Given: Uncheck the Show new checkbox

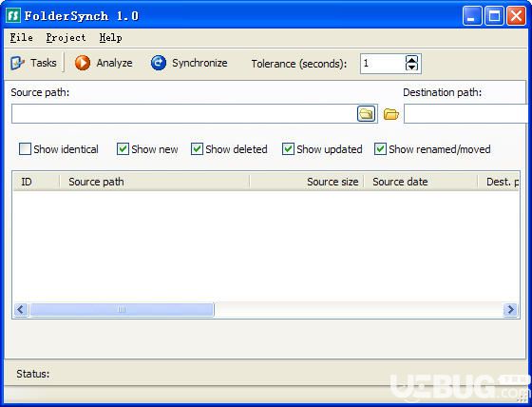Looking at the screenshot, I should (123, 148).
